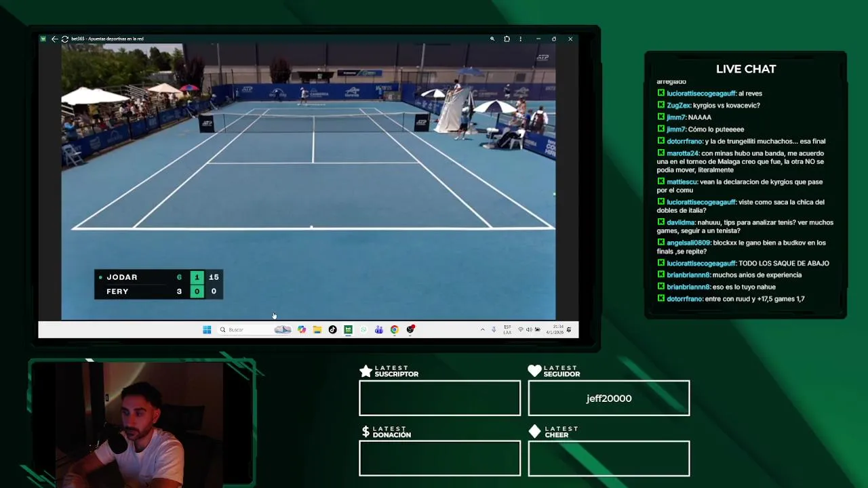
Task: Reload the bet365 page
Action: (x=64, y=39)
